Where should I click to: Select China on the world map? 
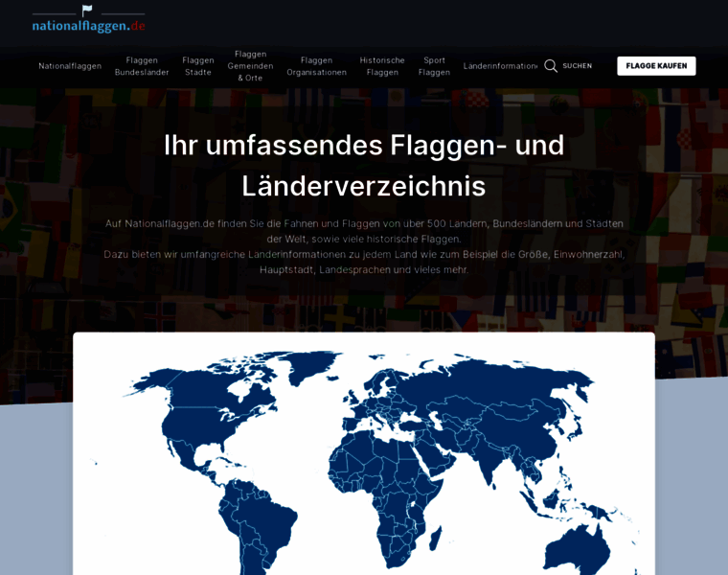pyautogui.click(x=520, y=429)
